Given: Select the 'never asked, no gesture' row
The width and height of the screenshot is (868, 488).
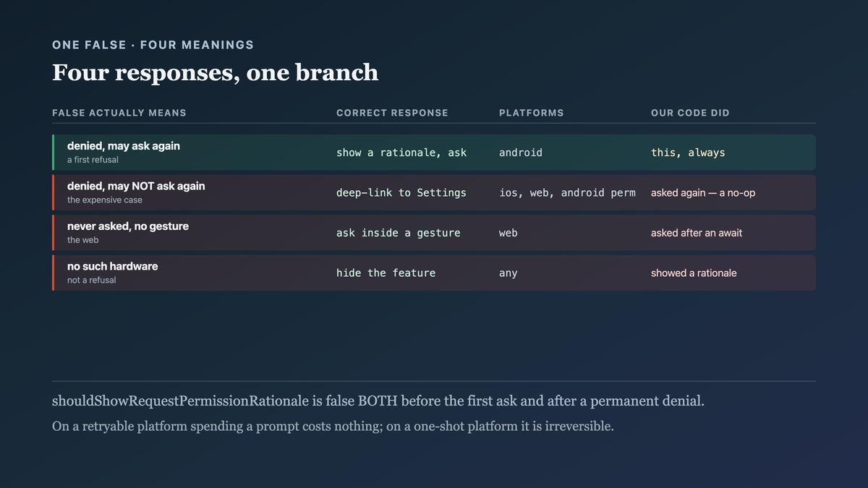Looking at the screenshot, I should click(434, 233).
